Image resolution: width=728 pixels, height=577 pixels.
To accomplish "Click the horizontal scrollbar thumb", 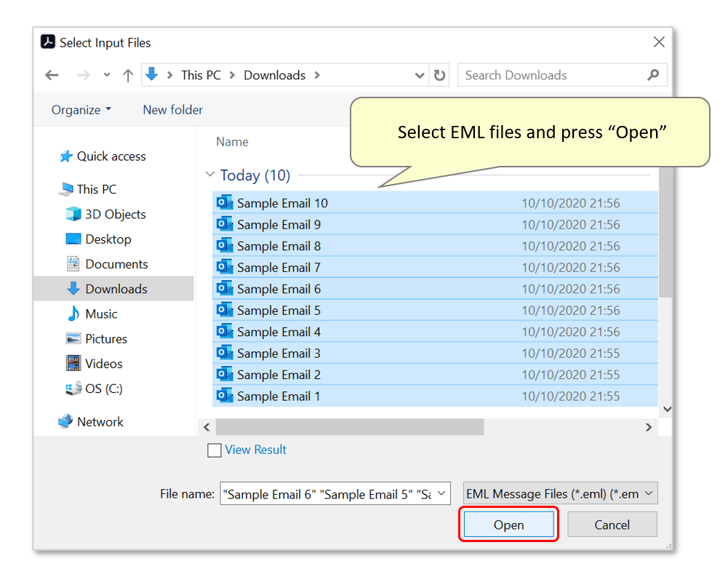I will tap(350, 427).
